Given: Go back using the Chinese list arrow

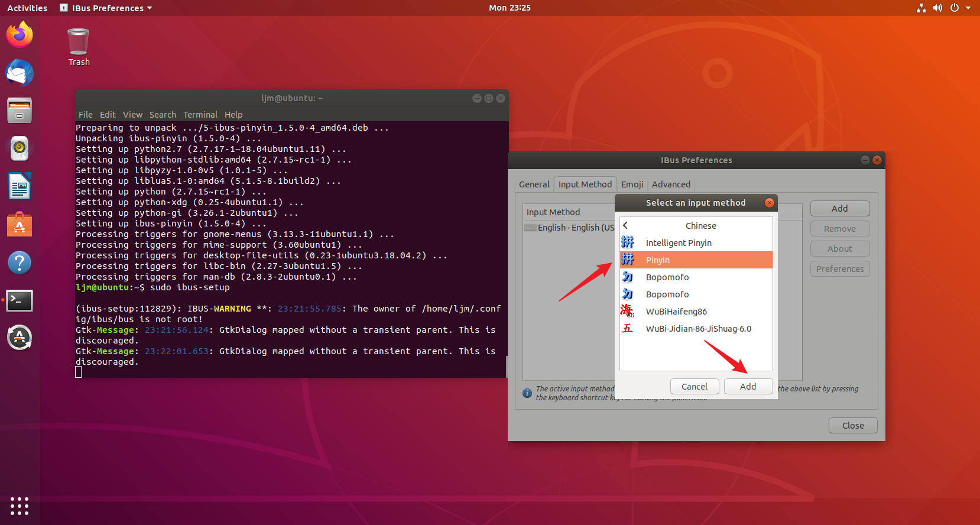Looking at the screenshot, I should click(x=625, y=225).
